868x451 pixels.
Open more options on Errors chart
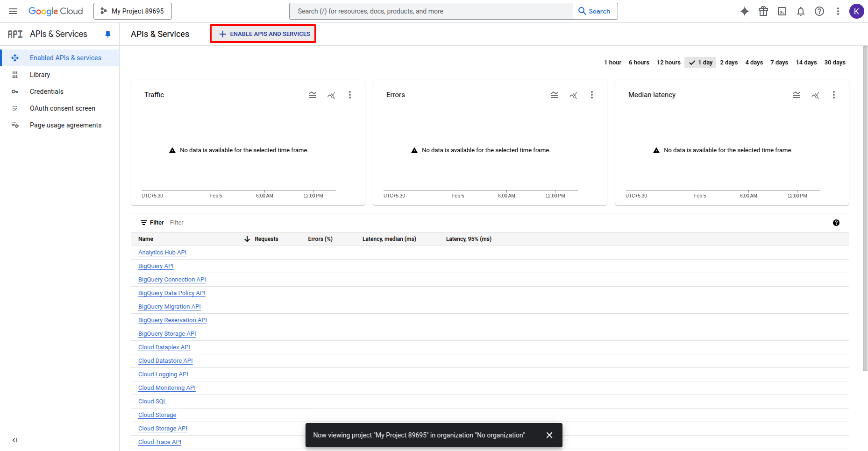coord(592,95)
